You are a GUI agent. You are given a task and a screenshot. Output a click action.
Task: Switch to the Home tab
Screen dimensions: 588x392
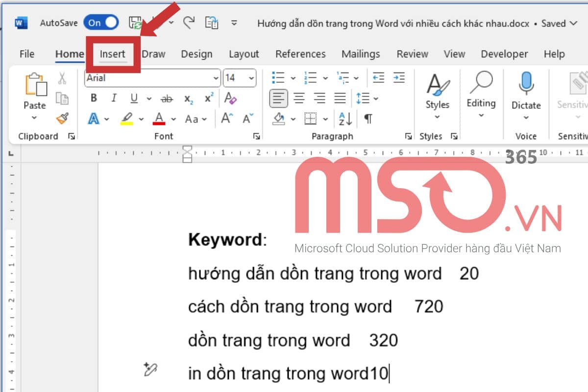(x=70, y=54)
